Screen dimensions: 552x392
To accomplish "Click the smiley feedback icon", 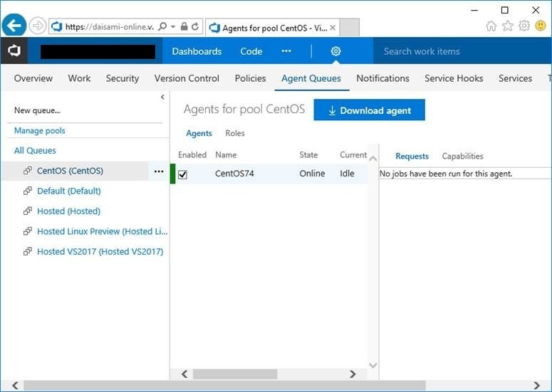I will [x=541, y=26].
